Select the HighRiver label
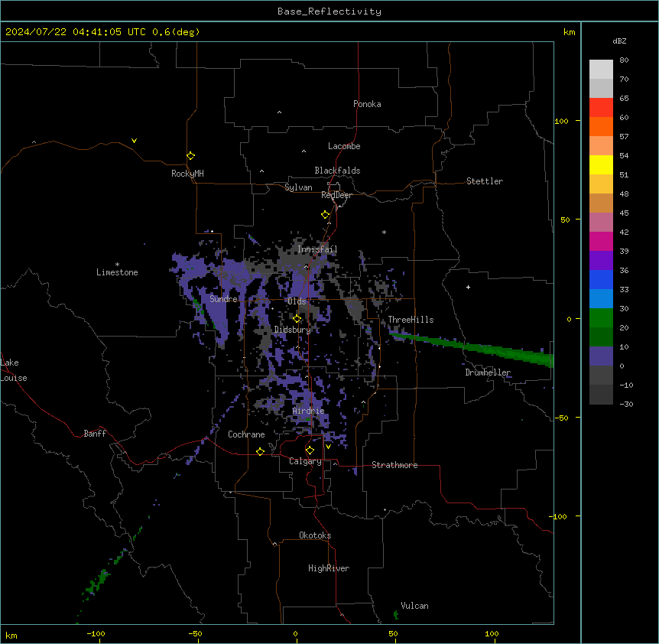 click(x=329, y=568)
